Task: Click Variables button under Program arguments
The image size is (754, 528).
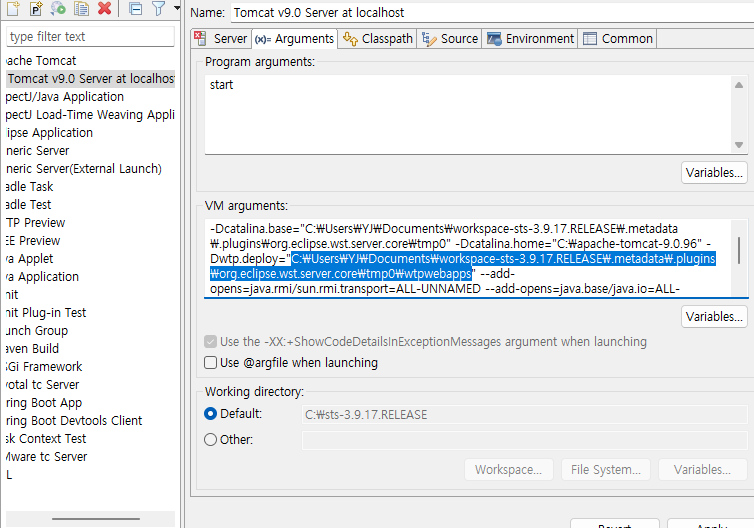Action: [x=714, y=173]
